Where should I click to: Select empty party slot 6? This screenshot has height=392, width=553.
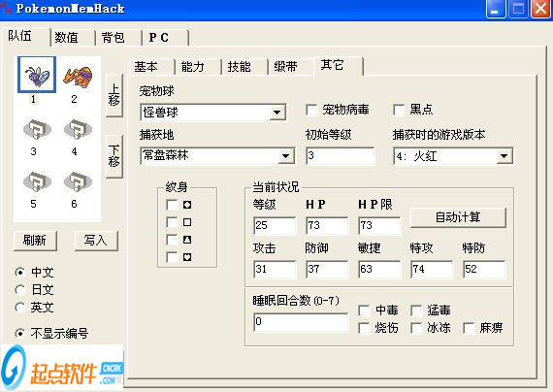click(x=78, y=181)
